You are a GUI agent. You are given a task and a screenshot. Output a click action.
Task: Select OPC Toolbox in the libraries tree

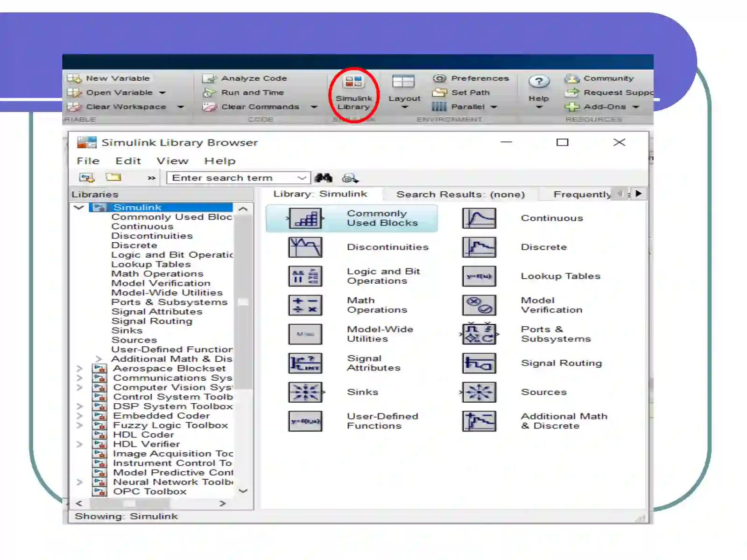tap(150, 491)
